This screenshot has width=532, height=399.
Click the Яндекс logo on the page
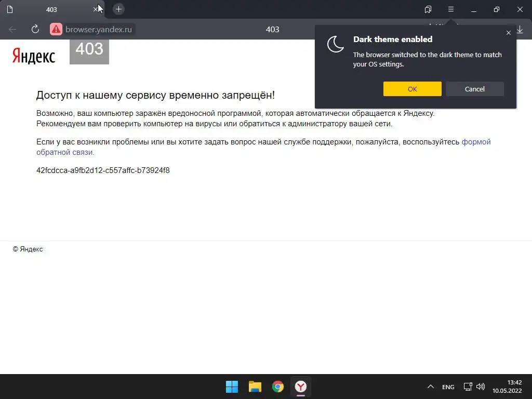(x=34, y=56)
